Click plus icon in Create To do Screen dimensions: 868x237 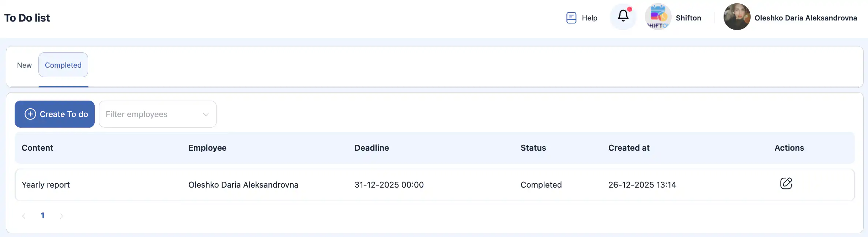(30, 114)
